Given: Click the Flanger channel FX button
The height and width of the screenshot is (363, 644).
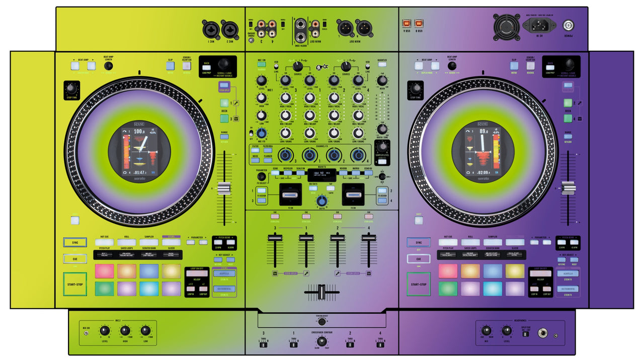Looking at the screenshot, I should tap(268, 160).
